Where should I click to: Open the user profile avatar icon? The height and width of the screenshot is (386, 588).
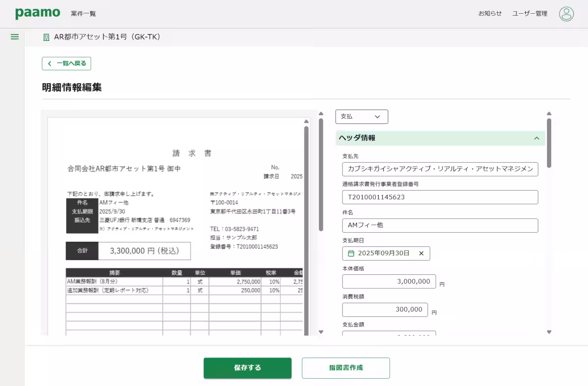(566, 14)
